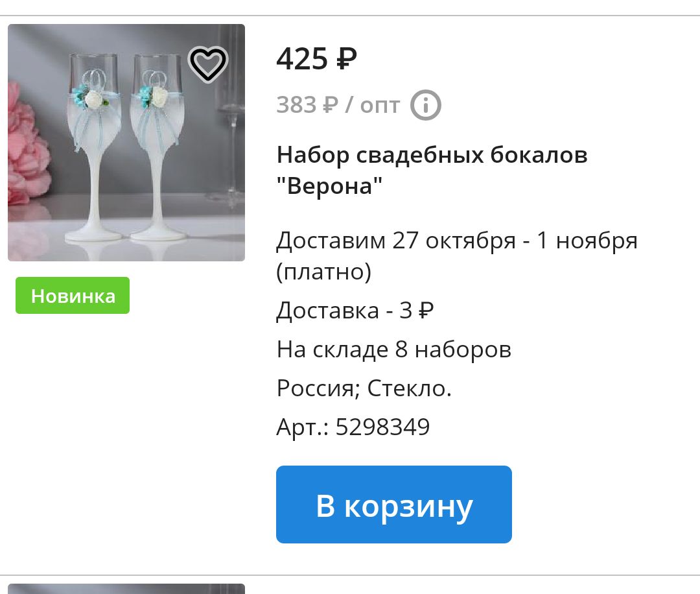This screenshot has height=594, width=700.
Task: Open the next product thumbnail at the bottom
Action: click(126, 589)
